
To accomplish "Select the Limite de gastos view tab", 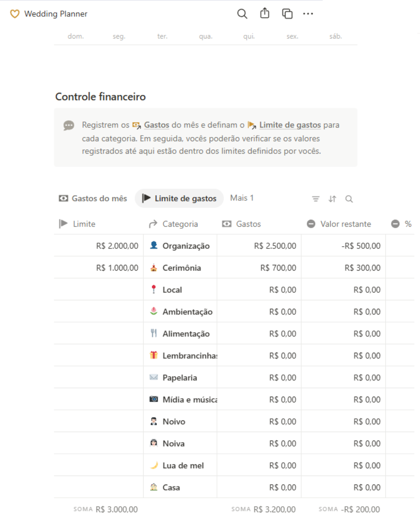I will [179, 198].
